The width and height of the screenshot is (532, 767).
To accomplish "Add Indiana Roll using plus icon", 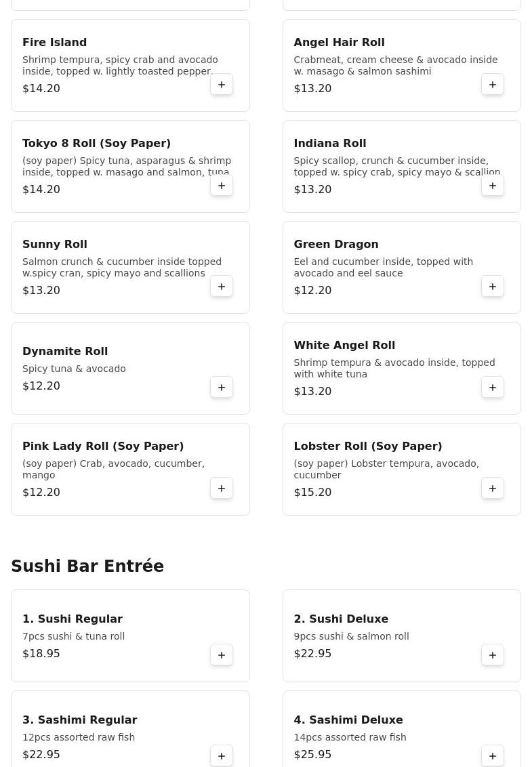I will pyautogui.click(x=493, y=186).
